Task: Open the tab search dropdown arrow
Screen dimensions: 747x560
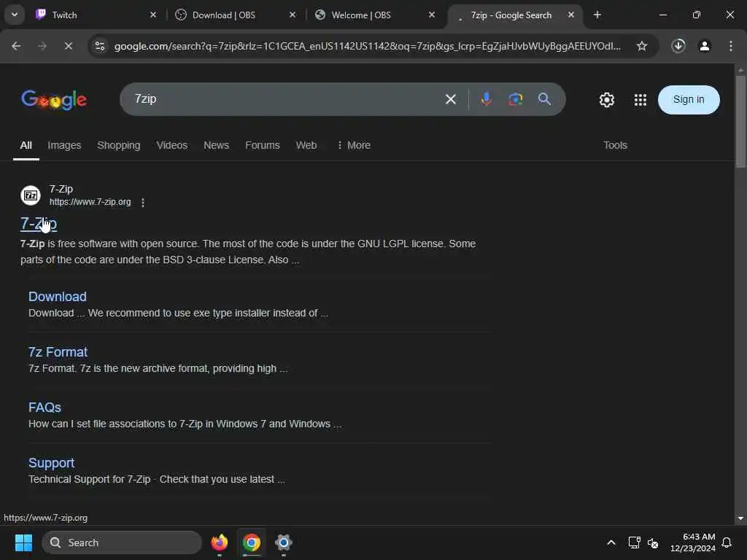Action: click(x=15, y=15)
